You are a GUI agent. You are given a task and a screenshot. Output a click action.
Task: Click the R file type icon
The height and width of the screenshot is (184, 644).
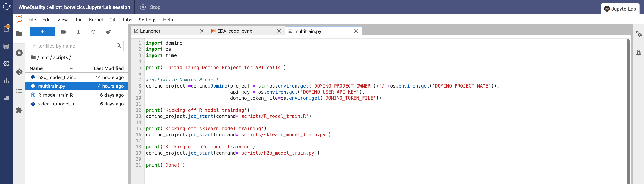pyautogui.click(x=33, y=95)
